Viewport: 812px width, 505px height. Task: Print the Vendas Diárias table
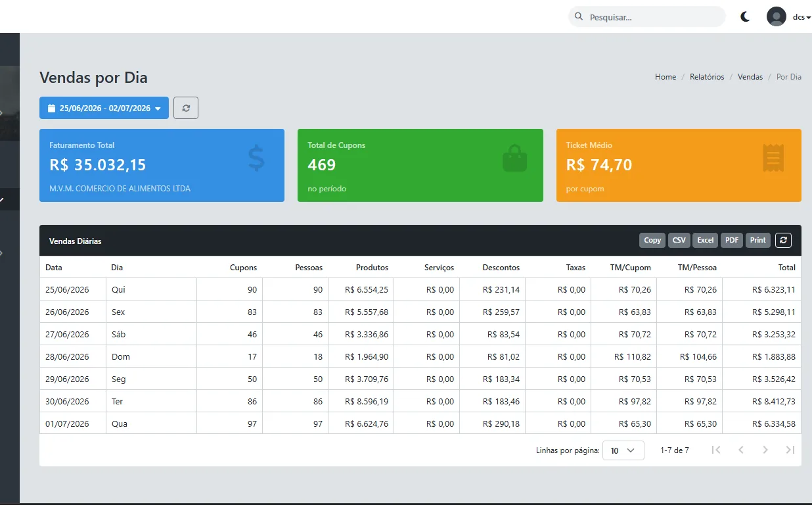pyautogui.click(x=758, y=240)
